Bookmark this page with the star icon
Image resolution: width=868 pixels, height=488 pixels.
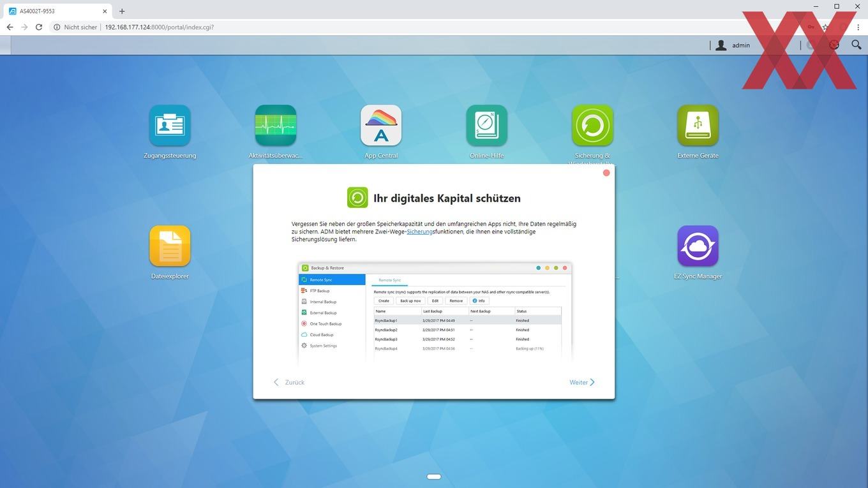[x=825, y=27]
